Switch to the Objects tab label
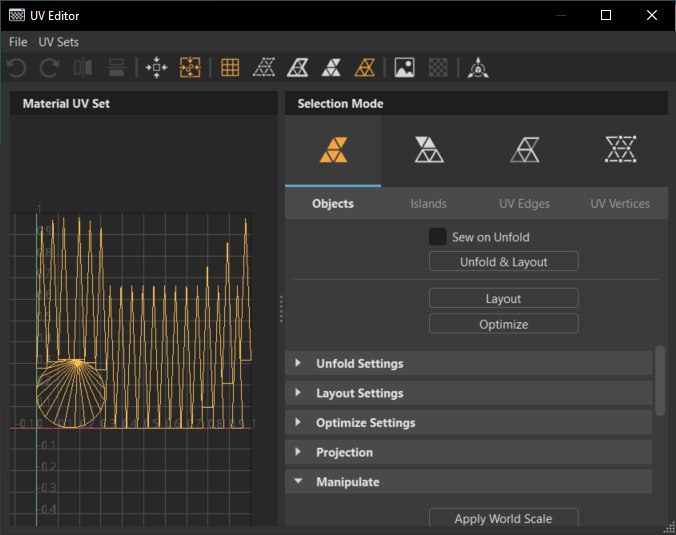676x535 pixels. coord(333,203)
